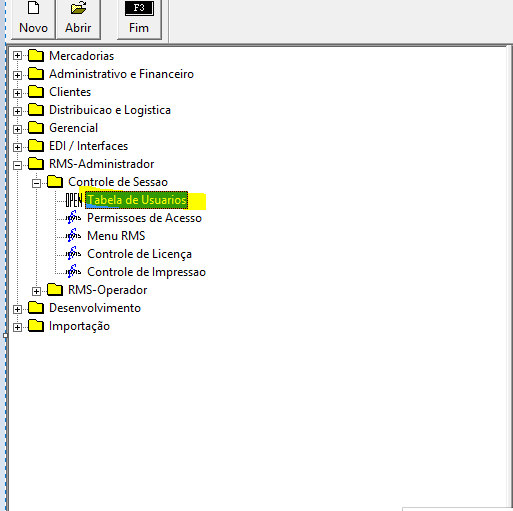
Task: Expand the Desenvolvimento tree node
Action: tap(17, 309)
